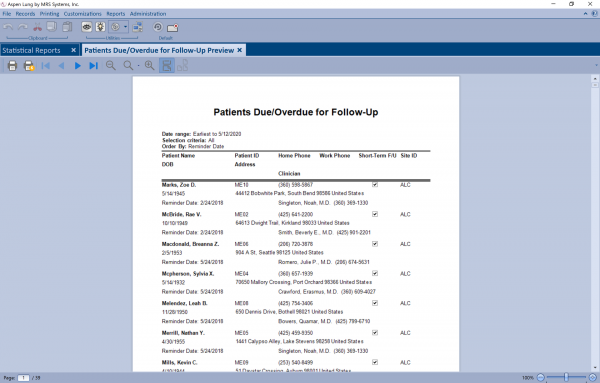
Task: Click the zoom in magnifier icon
Action: click(x=150, y=66)
